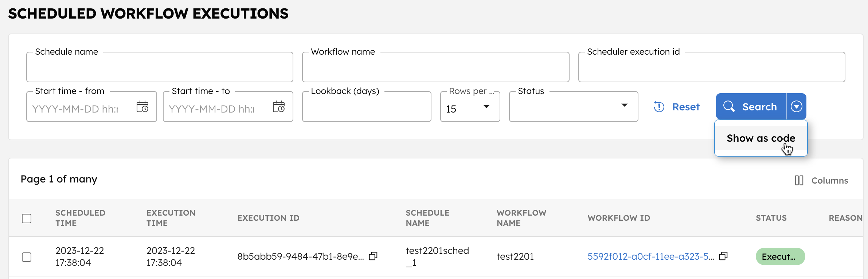Screen dimensions: 868x279
Task: Click the Lookback (days) input field
Action: click(367, 107)
